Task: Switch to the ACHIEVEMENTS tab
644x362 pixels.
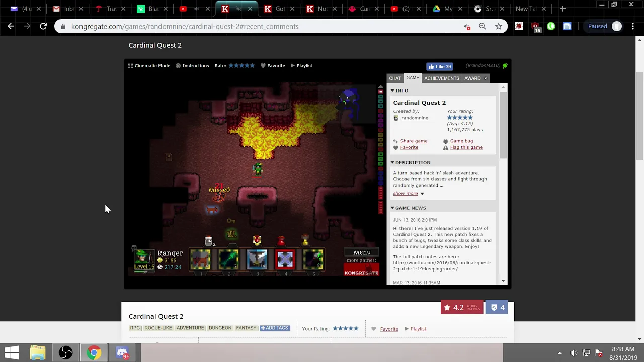Action: (442, 78)
